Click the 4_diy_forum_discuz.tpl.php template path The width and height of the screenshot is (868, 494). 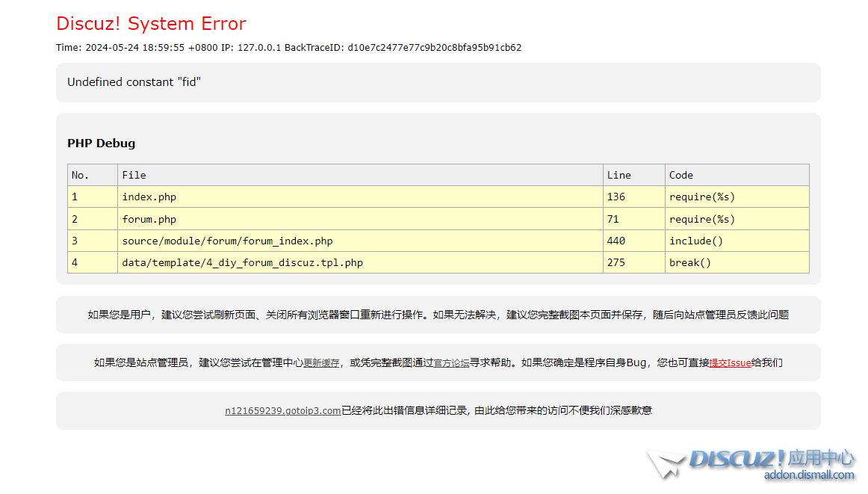pos(242,263)
